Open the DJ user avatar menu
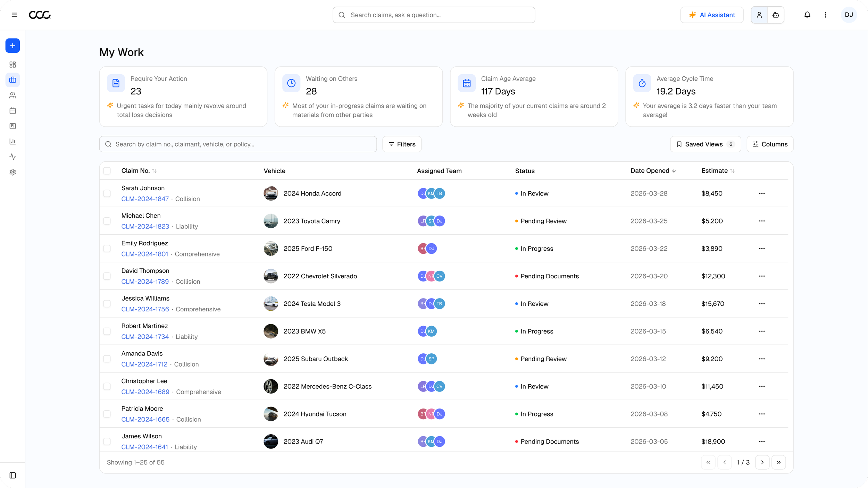The width and height of the screenshot is (868, 488). pyautogui.click(x=849, y=15)
